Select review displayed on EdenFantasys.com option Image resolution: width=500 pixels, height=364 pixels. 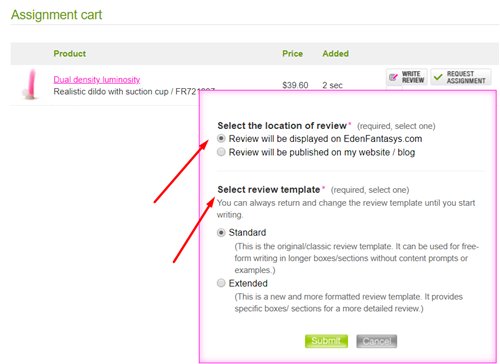coord(221,138)
